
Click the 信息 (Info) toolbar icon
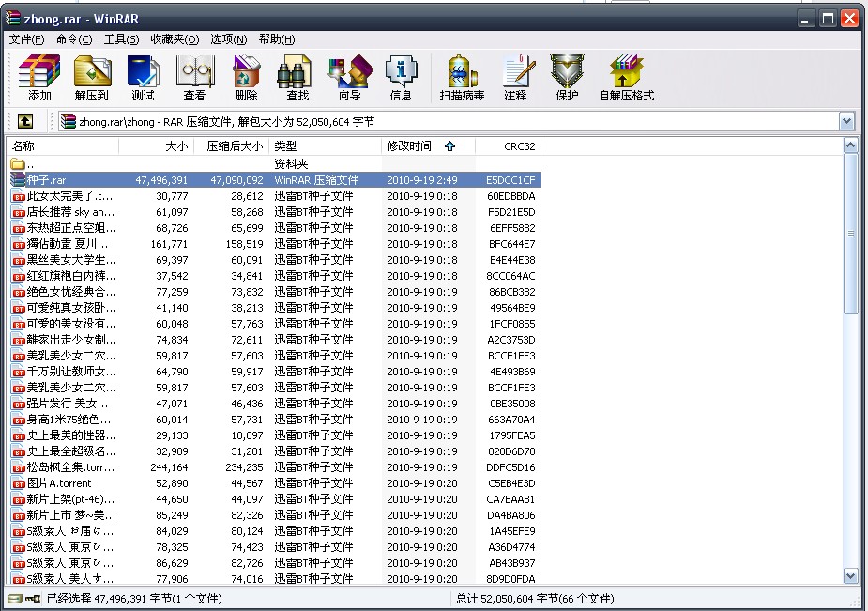coord(401,78)
